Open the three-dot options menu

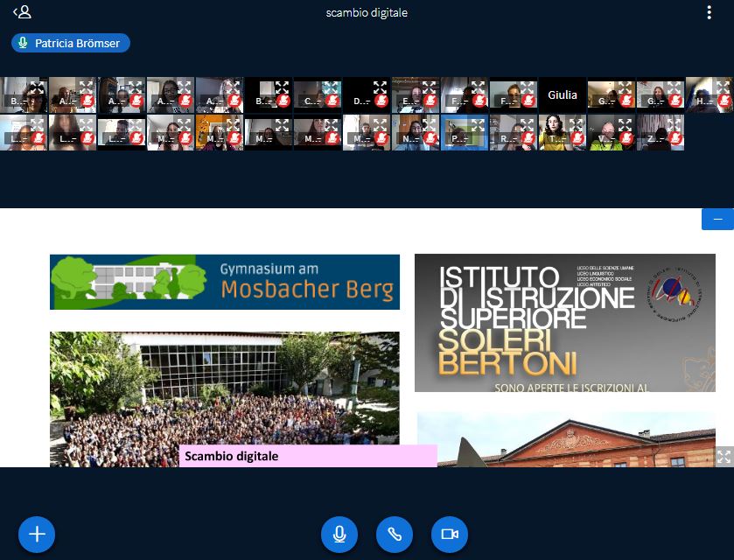710,12
